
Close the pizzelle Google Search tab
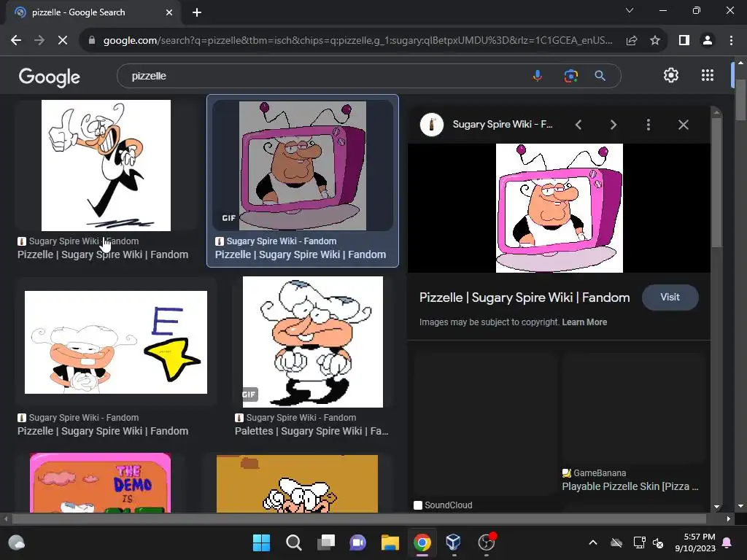click(x=169, y=12)
